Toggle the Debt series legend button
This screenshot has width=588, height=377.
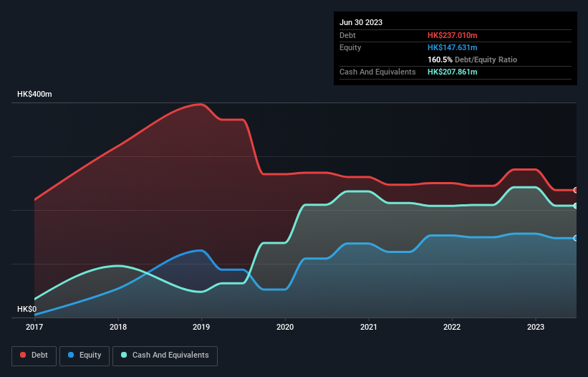click(x=34, y=355)
